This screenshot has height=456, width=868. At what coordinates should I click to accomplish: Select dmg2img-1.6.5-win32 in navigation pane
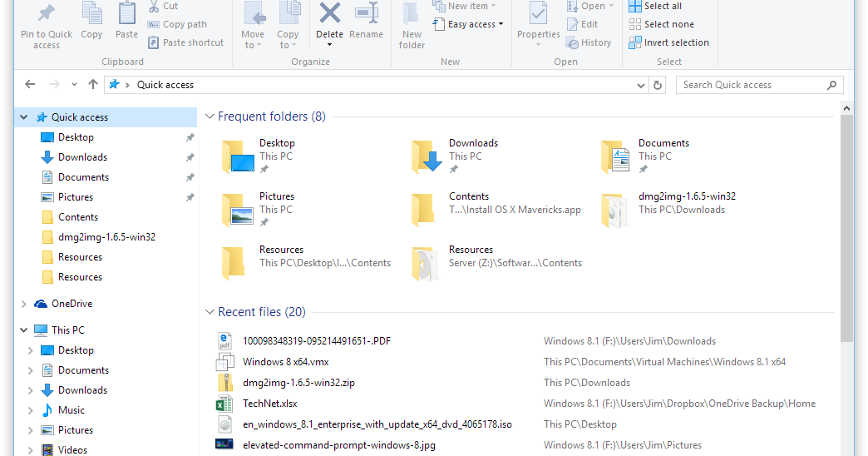pos(106,237)
